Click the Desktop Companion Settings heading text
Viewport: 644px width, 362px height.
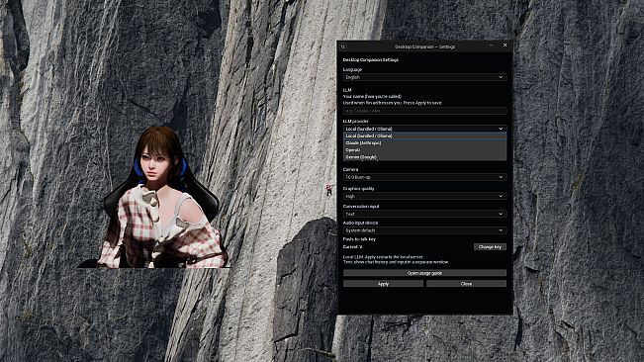(370, 60)
